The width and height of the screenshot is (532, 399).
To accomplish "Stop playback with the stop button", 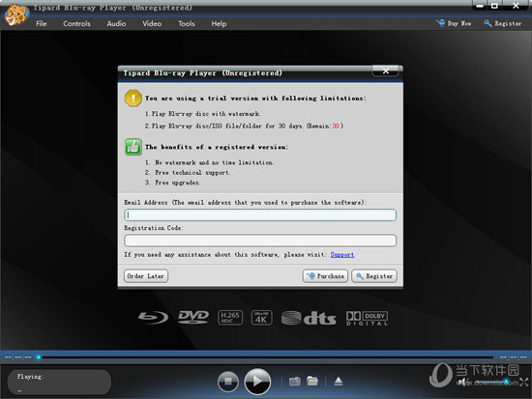I will [x=228, y=382].
